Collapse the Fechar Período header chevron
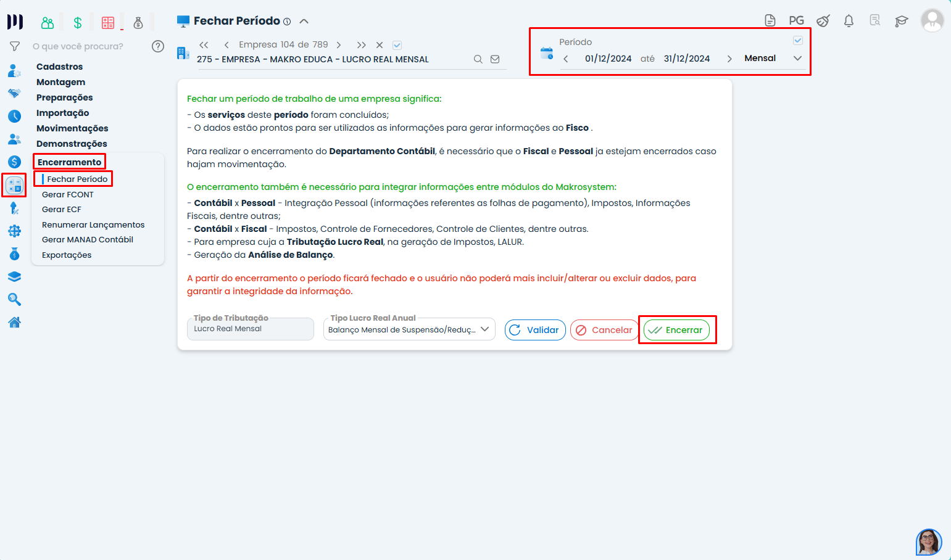This screenshot has width=951, height=560. click(x=304, y=21)
